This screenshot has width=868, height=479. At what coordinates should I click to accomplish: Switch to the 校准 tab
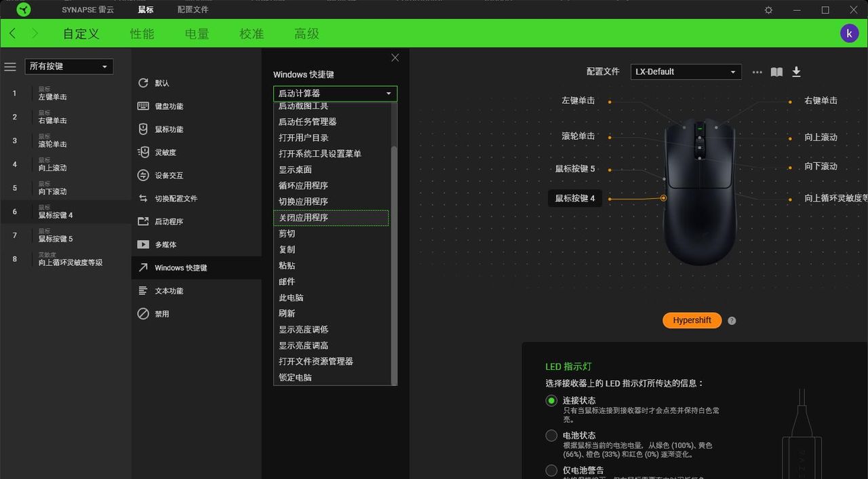coord(252,33)
